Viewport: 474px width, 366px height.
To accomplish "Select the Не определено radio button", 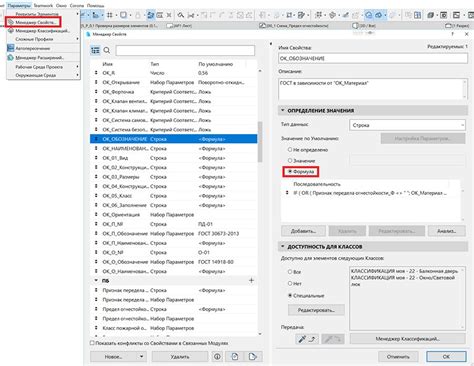I will point(290,150).
